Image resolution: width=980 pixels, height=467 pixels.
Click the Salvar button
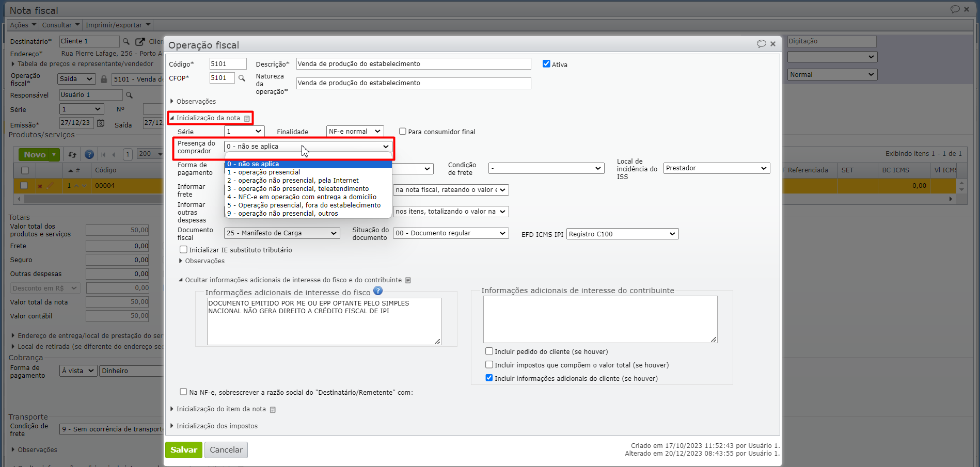[184, 450]
